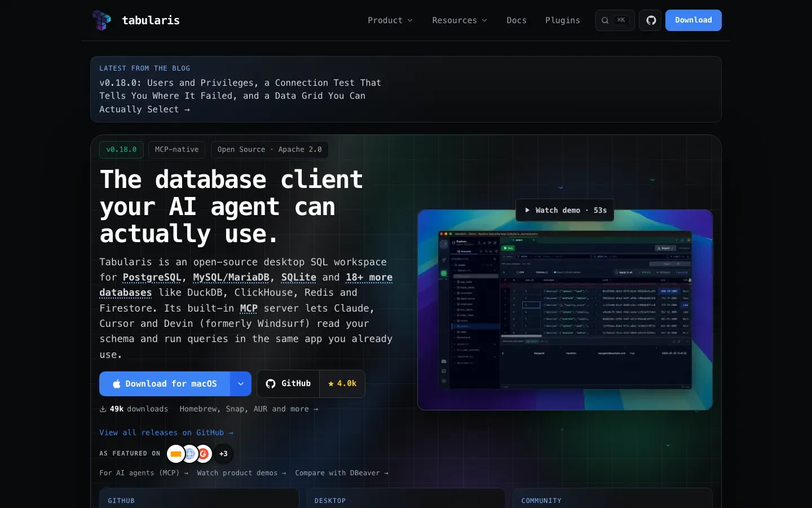
Task: Follow the MySQL/MariaDB link
Action: point(231,277)
